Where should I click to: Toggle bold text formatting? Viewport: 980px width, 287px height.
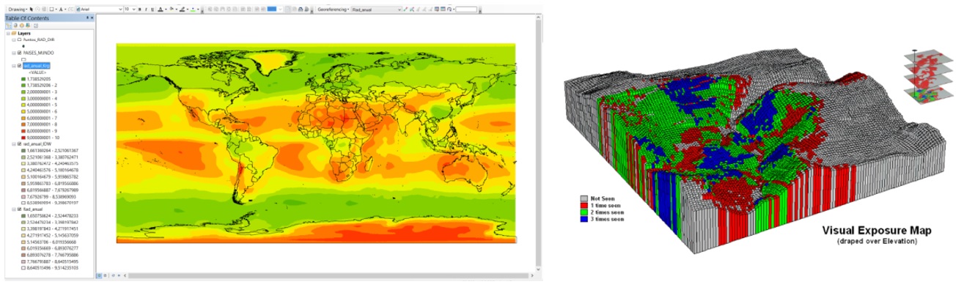[x=139, y=10]
